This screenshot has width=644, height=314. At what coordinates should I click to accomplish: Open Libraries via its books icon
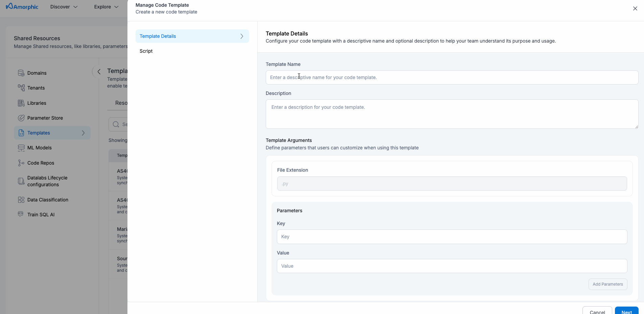(21, 103)
